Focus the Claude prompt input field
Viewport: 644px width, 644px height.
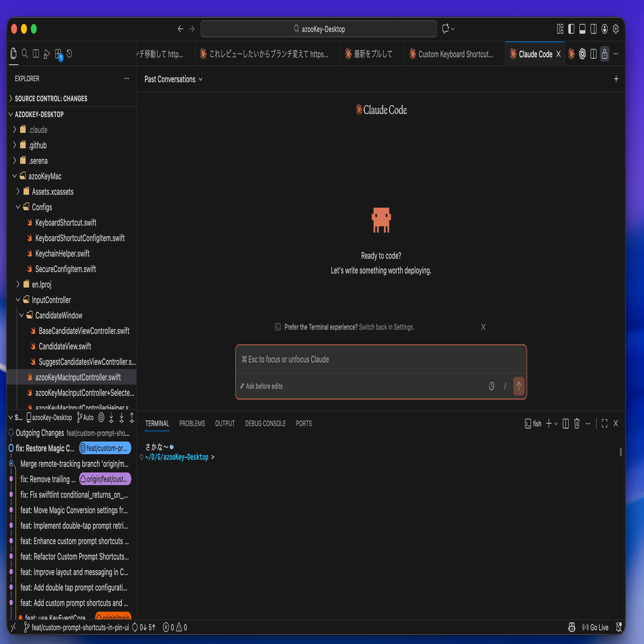point(381,359)
